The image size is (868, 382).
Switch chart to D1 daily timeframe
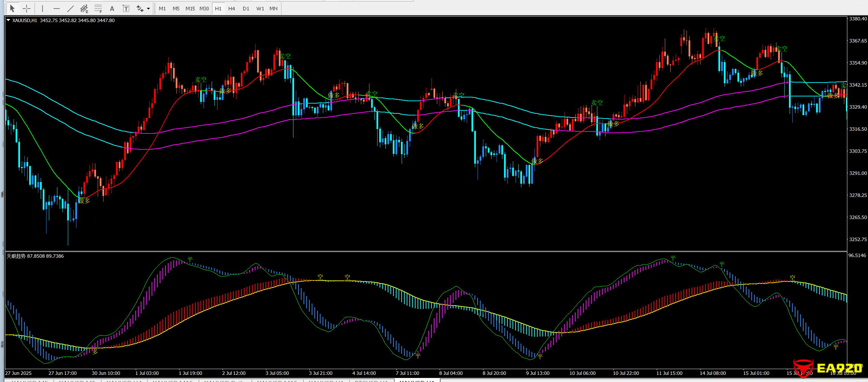[246, 8]
